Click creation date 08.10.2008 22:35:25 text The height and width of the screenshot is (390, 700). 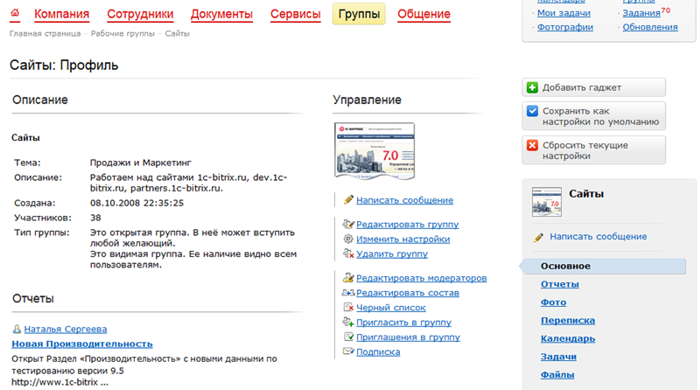(137, 203)
